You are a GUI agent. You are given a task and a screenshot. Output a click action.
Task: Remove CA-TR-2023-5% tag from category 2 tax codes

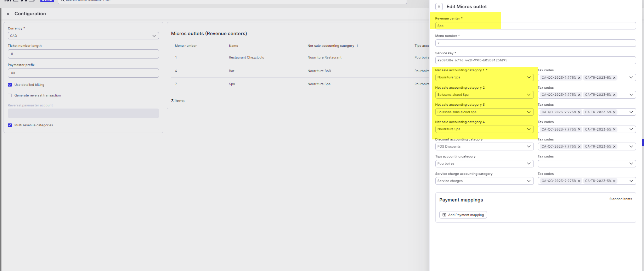[x=614, y=95]
